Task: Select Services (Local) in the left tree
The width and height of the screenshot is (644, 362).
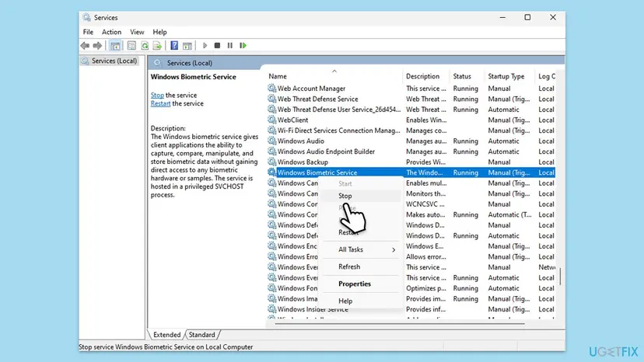Action: coord(110,61)
